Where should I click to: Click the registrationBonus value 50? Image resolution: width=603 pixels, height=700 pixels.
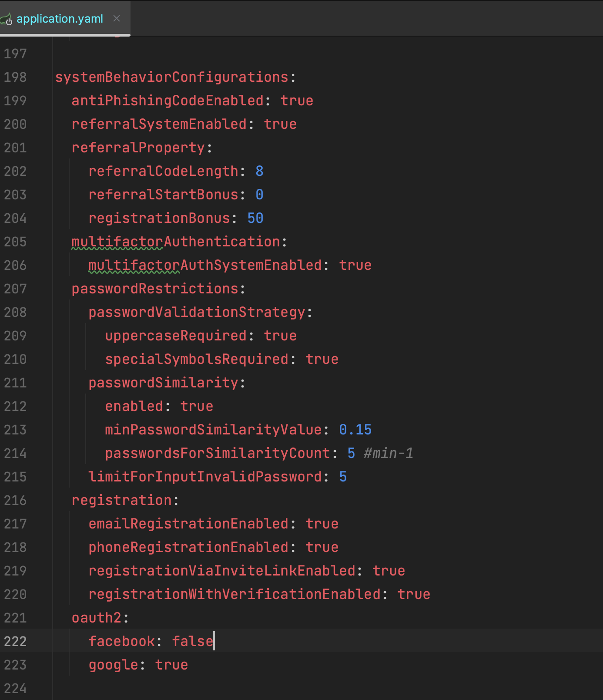[255, 218]
